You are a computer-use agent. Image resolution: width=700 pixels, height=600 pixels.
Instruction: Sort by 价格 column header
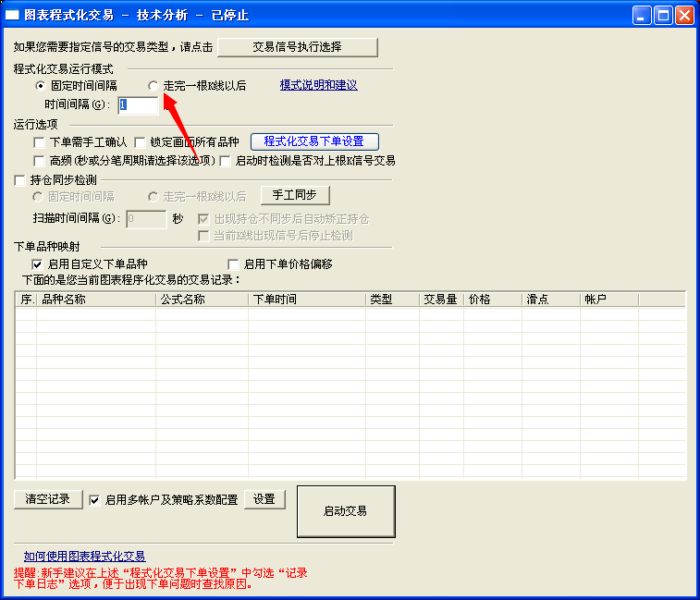(x=493, y=300)
